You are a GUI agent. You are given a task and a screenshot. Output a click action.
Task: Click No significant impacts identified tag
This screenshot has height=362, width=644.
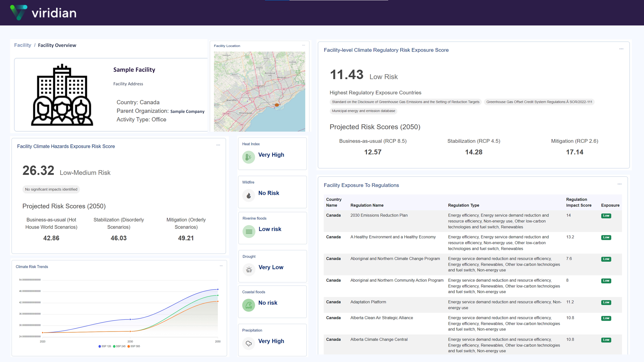pyautogui.click(x=51, y=189)
